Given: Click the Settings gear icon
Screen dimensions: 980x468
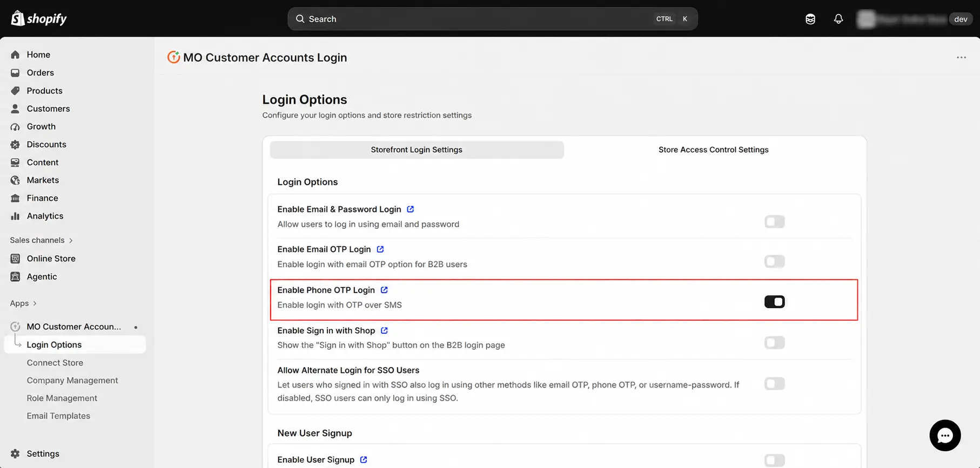Looking at the screenshot, I should 15,453.
